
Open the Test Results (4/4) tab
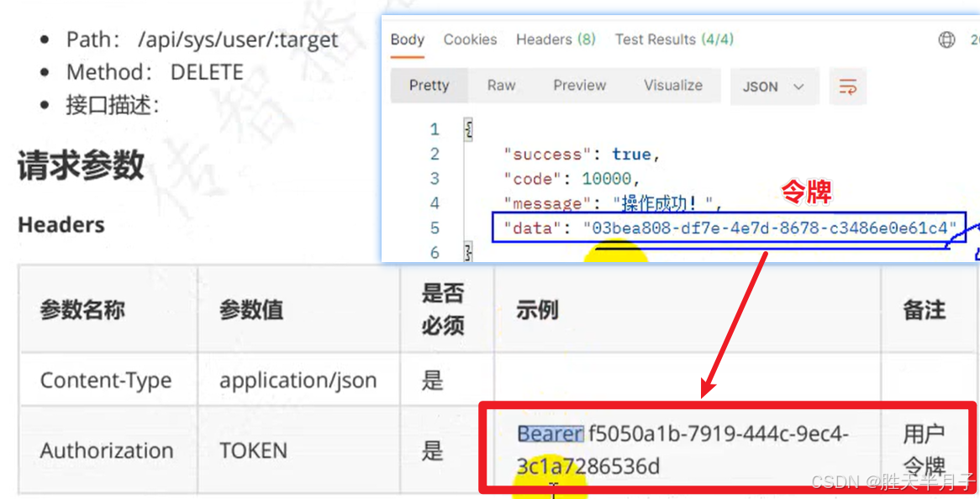tap(674, 40)
